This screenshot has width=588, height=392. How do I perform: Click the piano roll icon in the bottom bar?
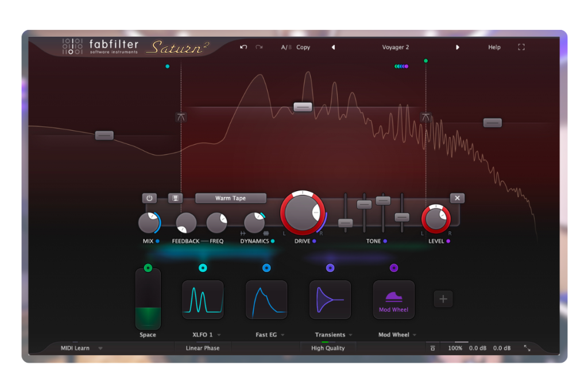pos(432,348)
